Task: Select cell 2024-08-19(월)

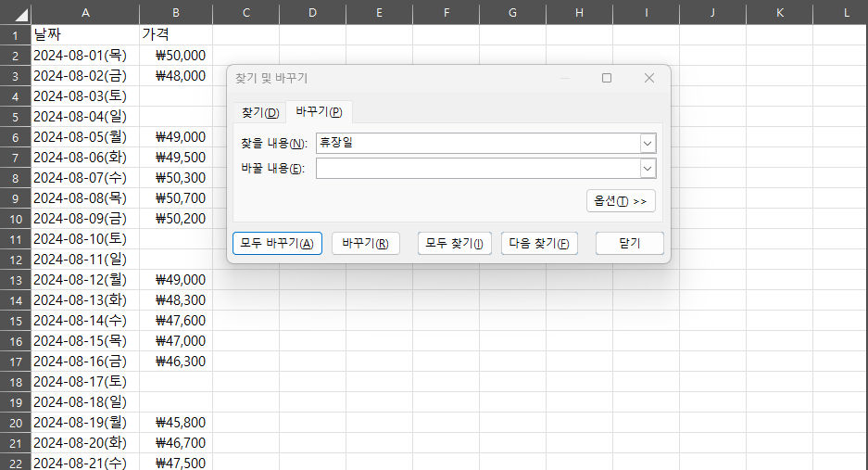Action: coord(85,423)
